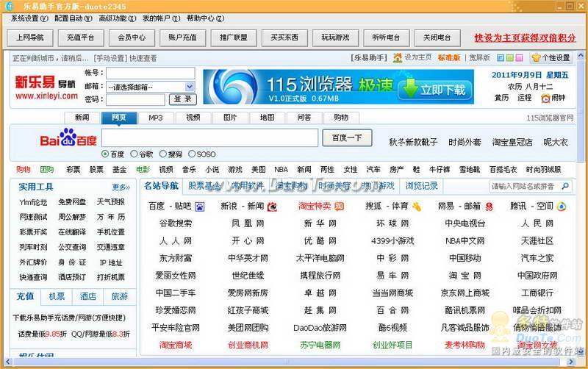Open the 名站导航 tab
The width and height of the screenshot is (588, 369).
tap(162, 186)
